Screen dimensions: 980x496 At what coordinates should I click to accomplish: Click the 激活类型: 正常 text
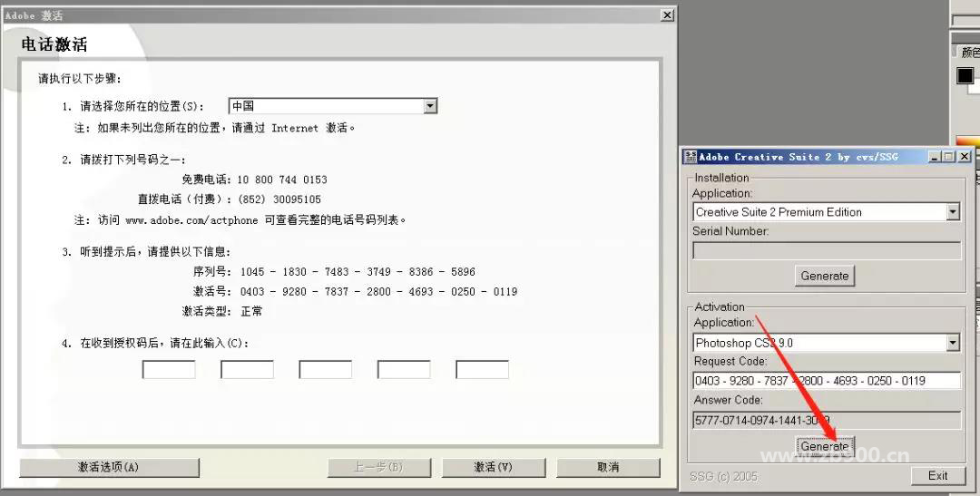222,311
